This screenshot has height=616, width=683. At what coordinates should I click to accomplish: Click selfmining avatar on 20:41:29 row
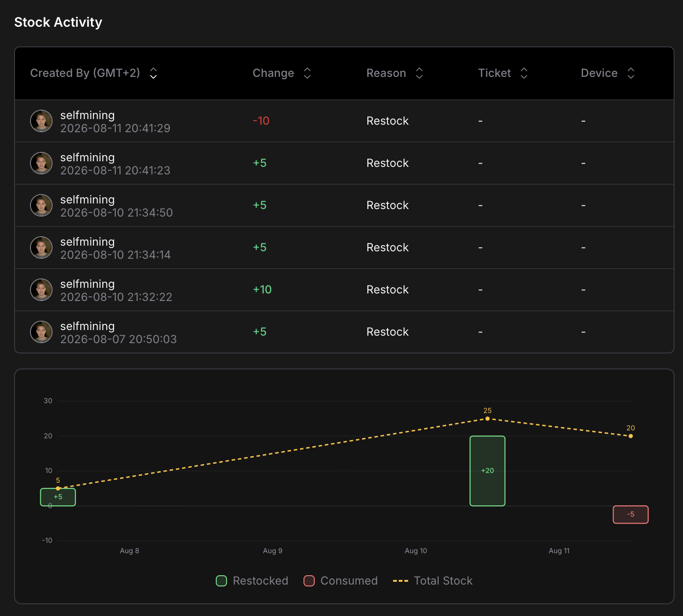click(x=41, y=121)
